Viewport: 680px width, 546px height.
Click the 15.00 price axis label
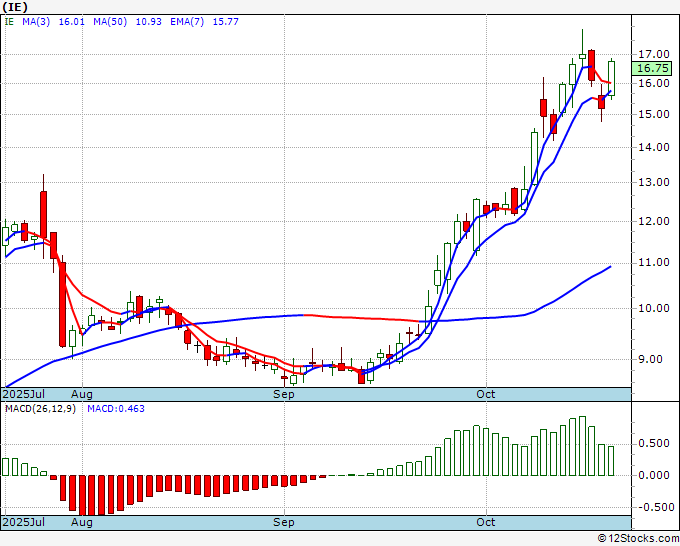[654, 114]
